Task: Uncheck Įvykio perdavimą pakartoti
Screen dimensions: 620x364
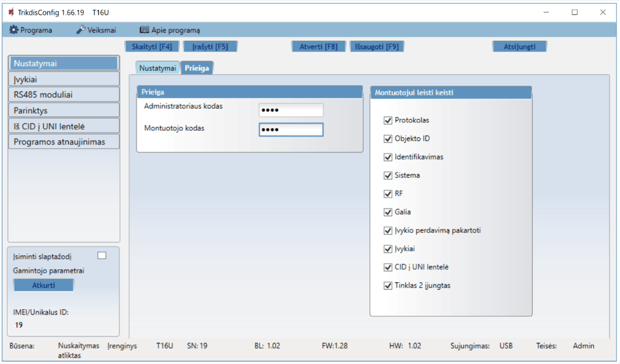Action: tap(388, 231)
